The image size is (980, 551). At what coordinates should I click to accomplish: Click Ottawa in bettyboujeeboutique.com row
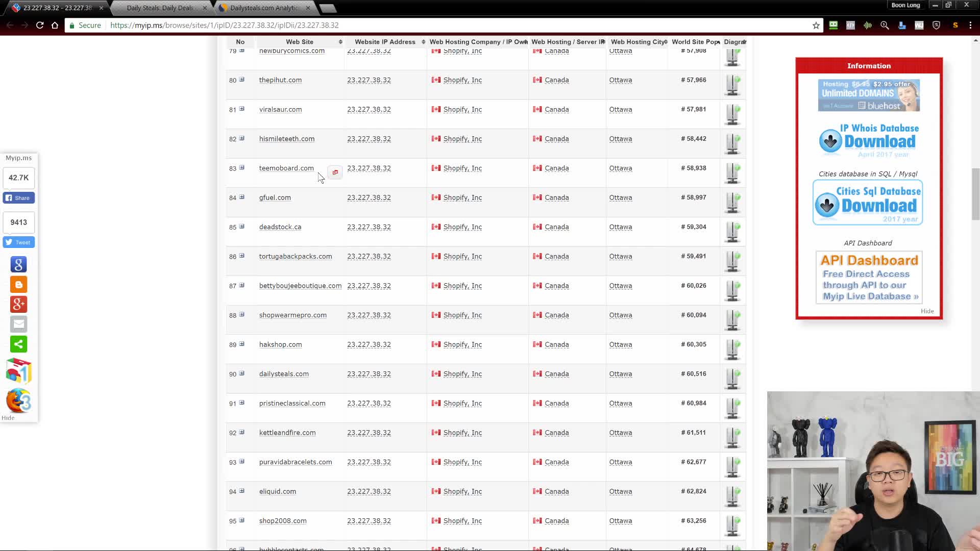[x=620, y=286]
